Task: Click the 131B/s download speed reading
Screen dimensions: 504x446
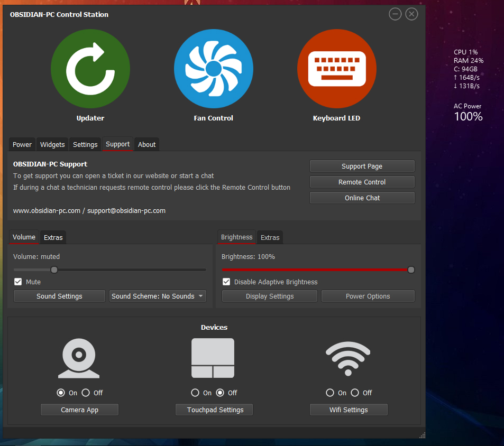Action: tap(466, 86)
